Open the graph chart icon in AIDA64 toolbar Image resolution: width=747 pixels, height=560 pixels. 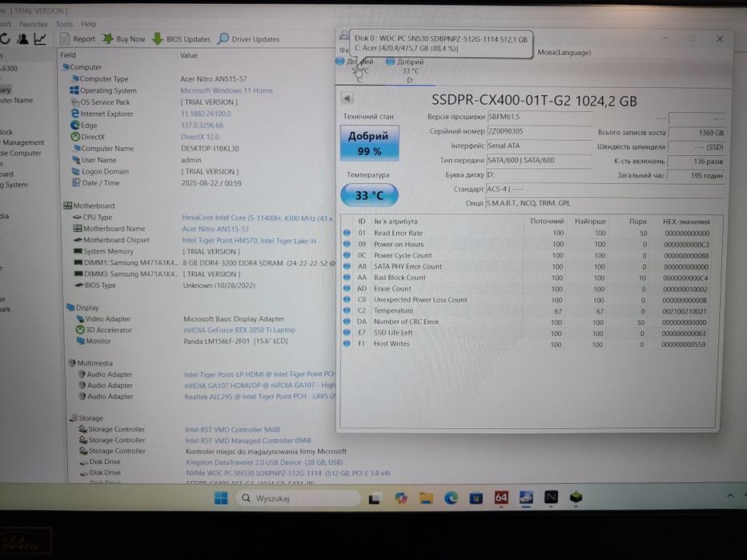click(x=40, y=39)
